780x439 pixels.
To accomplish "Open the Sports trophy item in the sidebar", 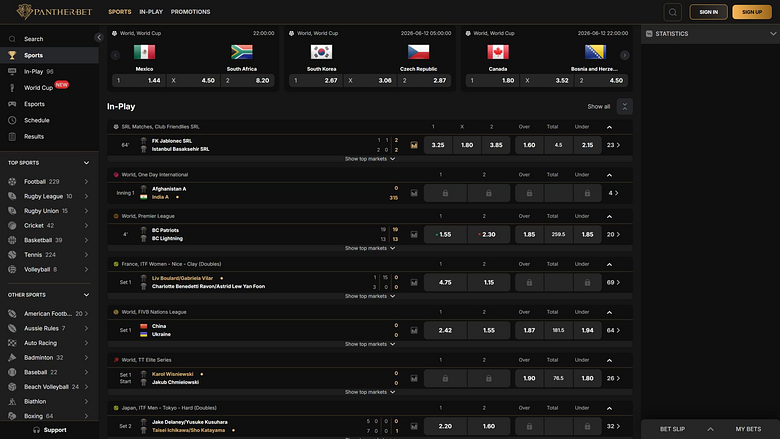I will [x=49, y=55].
